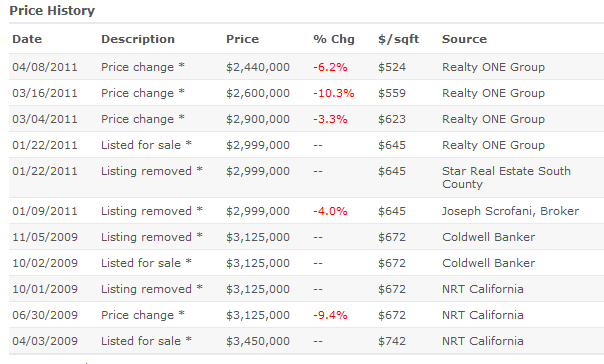The image size is (604, 364).
Task: Click the $742 per sqft value
Action: click(x=392, y=341)
